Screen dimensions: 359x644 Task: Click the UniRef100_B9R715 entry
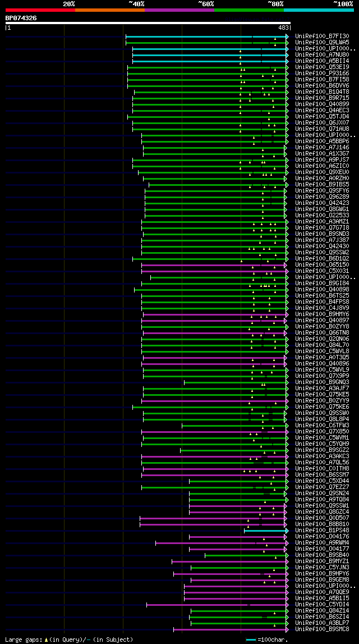click(x=322, y=98)
